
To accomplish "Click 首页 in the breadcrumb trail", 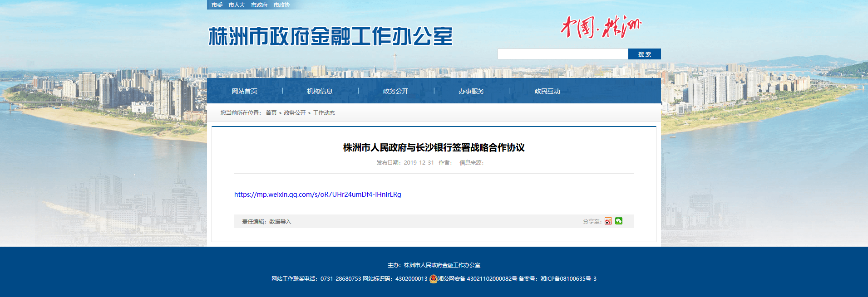I will [271, 113].
